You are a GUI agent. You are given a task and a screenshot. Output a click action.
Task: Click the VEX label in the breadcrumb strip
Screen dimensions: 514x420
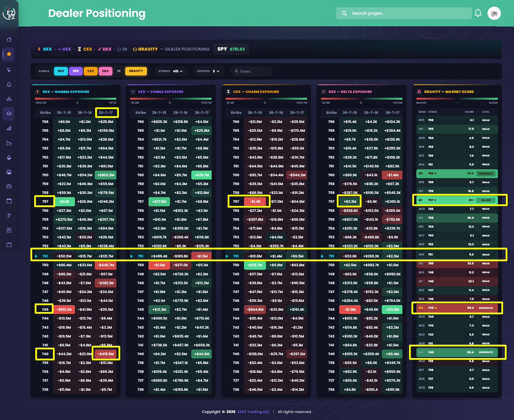[x=66, y=49]
